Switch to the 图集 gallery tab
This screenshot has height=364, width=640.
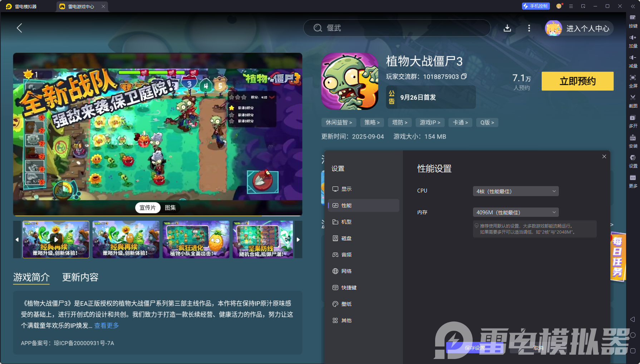170,208
